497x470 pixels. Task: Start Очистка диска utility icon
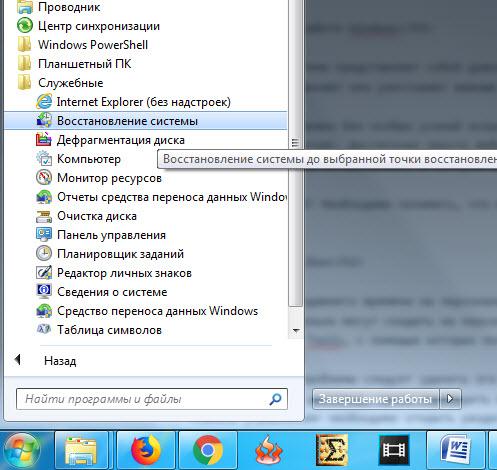tap(44, 216)
